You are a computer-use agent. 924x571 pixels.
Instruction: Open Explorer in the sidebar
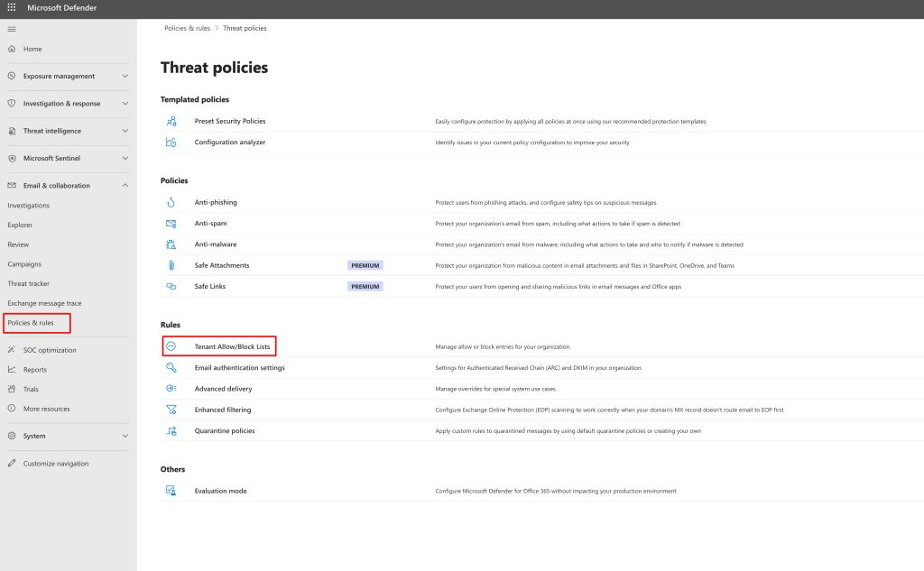click(x=20, y=226)
